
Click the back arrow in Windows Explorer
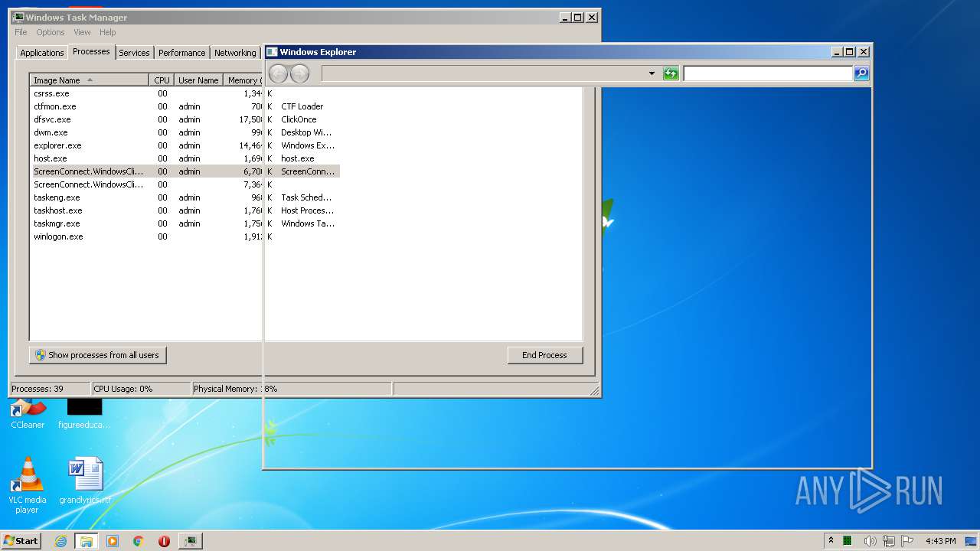278,73
